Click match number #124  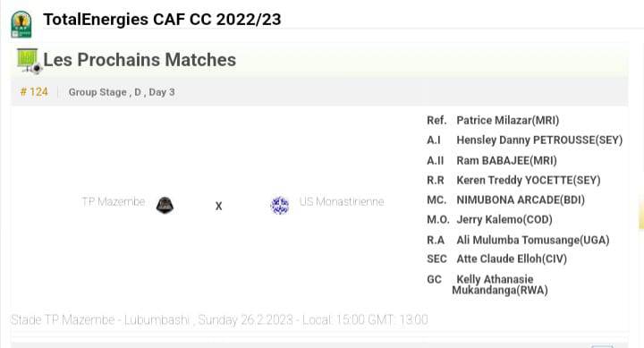(34, 92)
